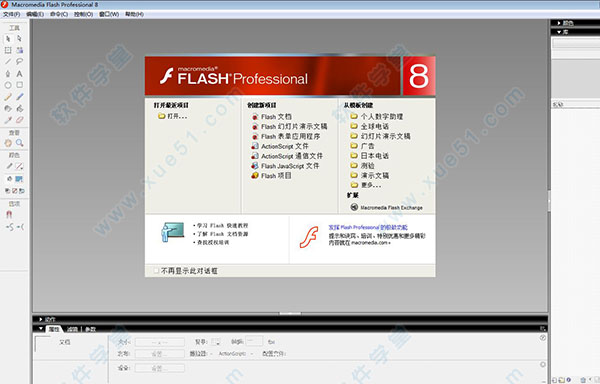The image size is (600, 384).
Task: Open the 窗口(W) menu
Action: point(109,14)
